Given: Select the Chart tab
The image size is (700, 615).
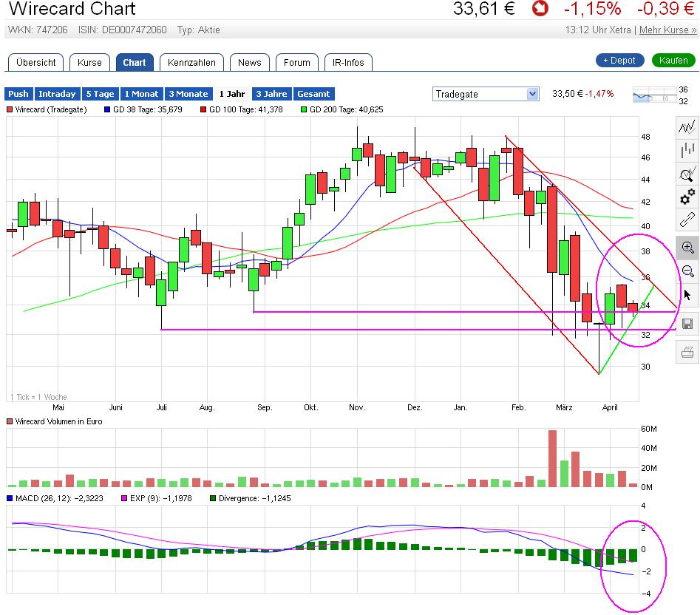Looking at the screenshot, I should coord(135,63).
